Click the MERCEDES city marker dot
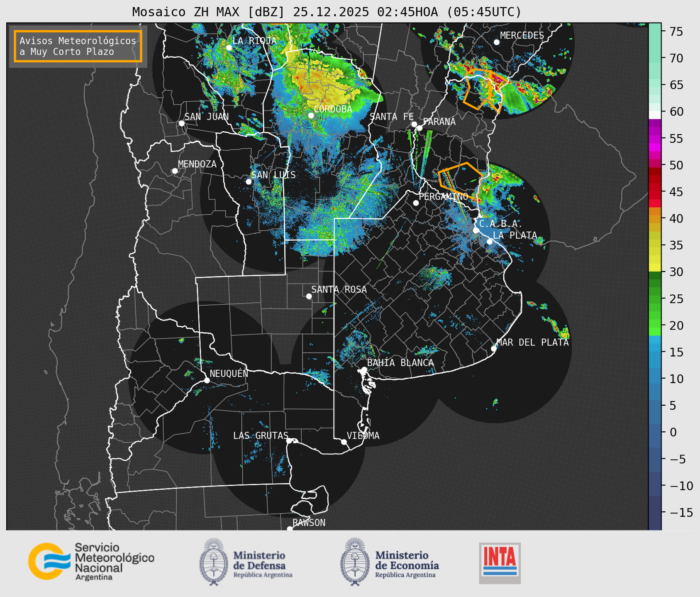Image resolution: width=700 pixels, height=597 pixels. pyautogui.click(x=497, y=42)
